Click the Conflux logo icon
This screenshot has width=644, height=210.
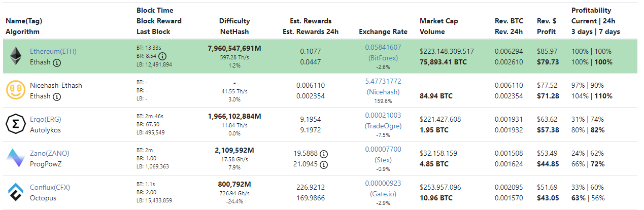[16, 192]
